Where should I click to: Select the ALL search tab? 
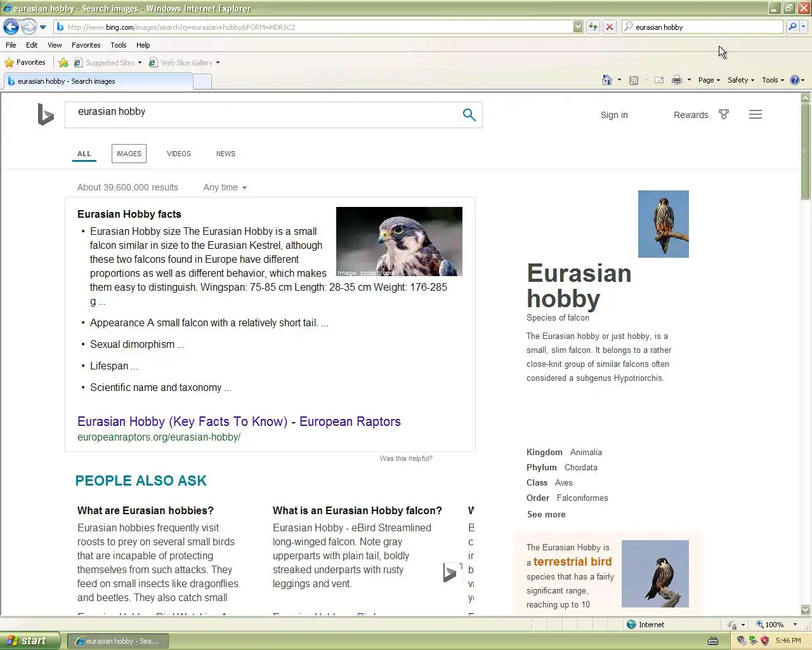pos(84,154)
